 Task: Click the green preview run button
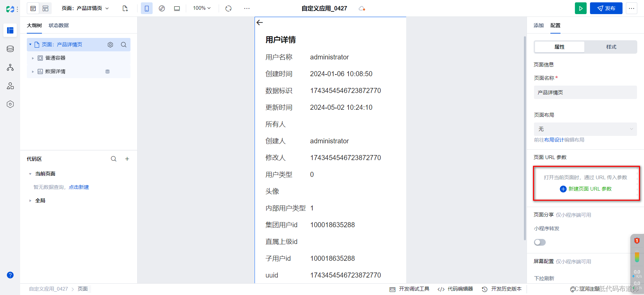click(x=581, y=8)
